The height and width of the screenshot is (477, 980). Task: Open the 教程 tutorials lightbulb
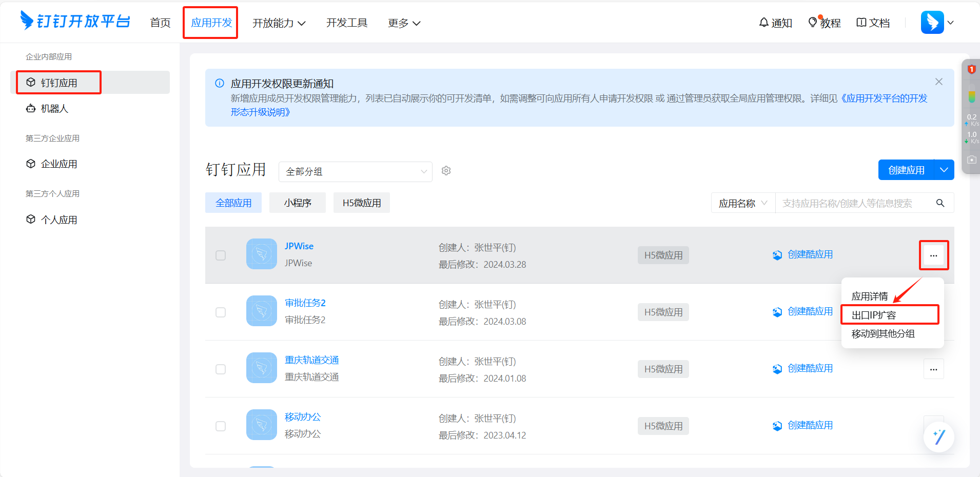824,23
